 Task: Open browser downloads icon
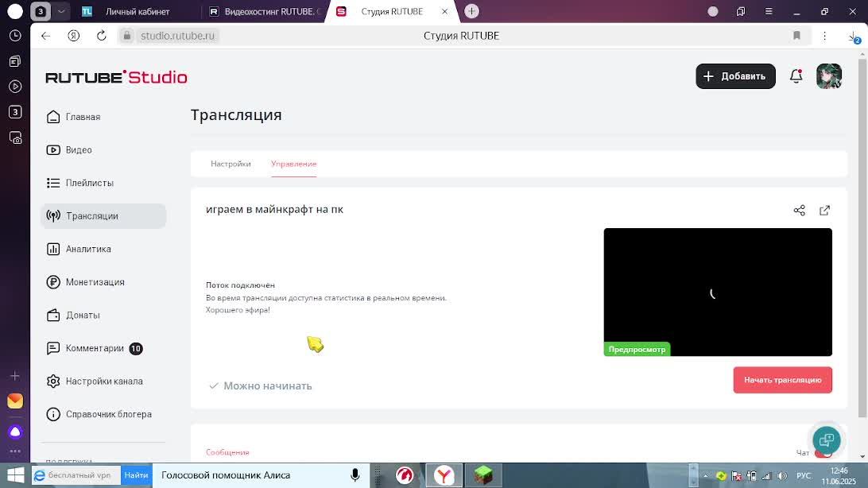[853, 37]
